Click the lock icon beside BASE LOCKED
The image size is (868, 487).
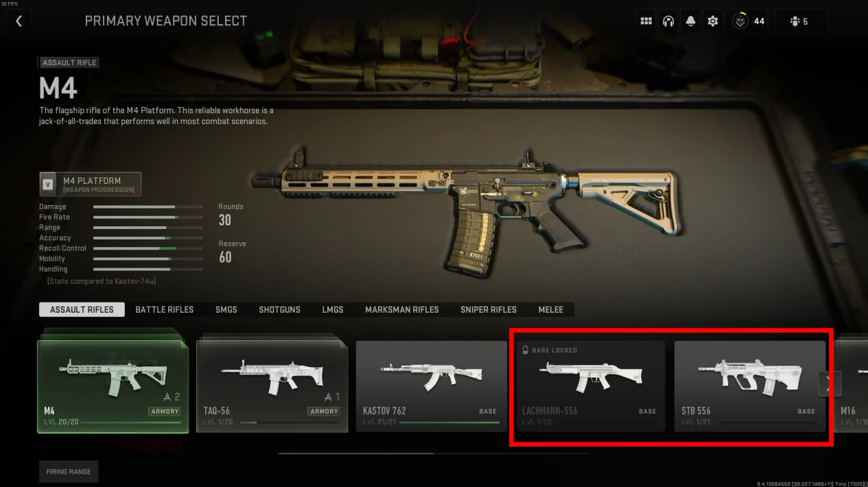click(x=526, y=351)
